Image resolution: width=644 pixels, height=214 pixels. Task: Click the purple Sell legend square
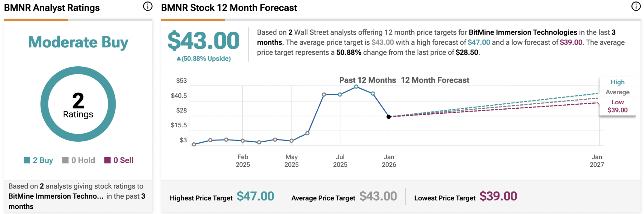(x=108, y=160)
